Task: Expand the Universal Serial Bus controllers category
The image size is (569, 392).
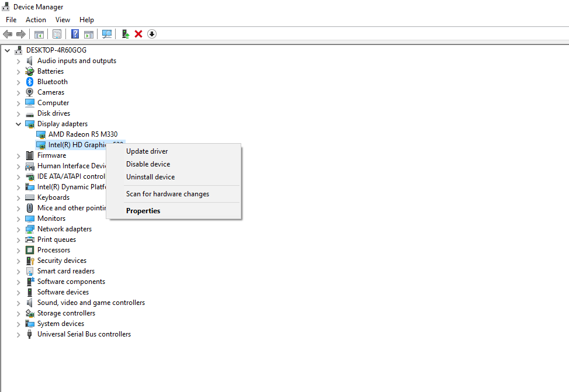Action: 18,334
